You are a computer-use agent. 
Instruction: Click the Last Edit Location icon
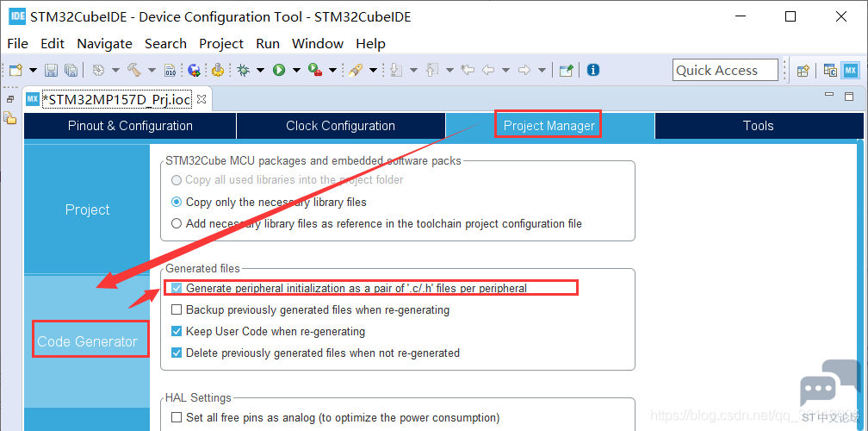coord(468,70)
